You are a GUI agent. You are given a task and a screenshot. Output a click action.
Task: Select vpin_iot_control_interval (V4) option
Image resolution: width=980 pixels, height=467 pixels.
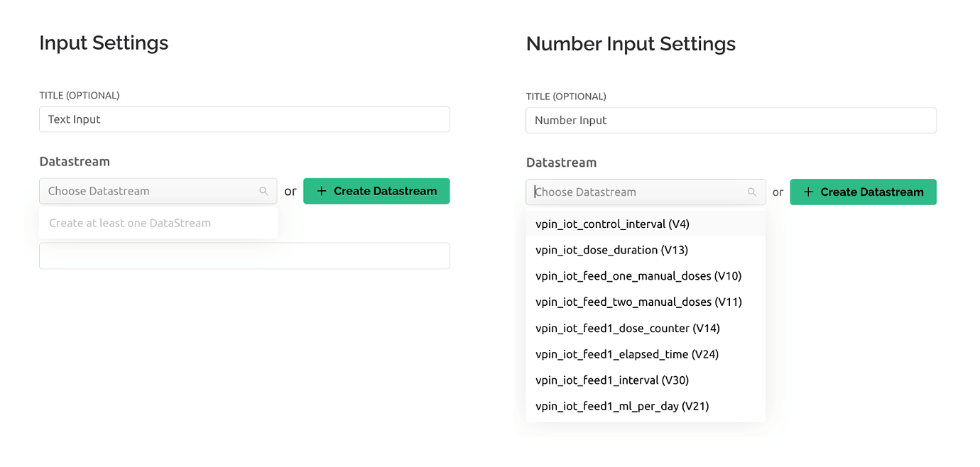coord(646,224)
